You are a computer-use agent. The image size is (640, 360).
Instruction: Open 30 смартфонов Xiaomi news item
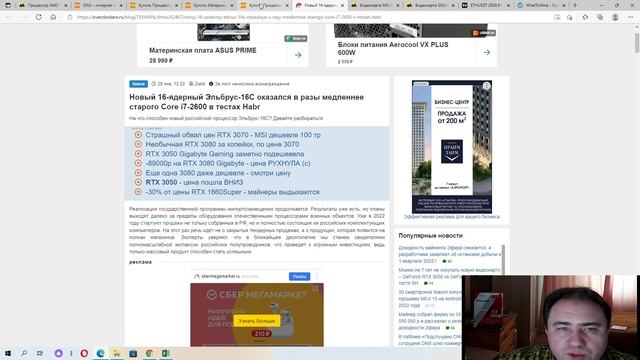coord(430,298)
